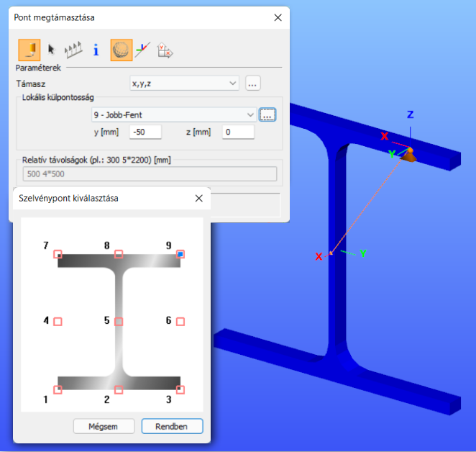476x452 pixels.
Task: Select section point 3 bottom-right
Action: [x=180, y=389]
